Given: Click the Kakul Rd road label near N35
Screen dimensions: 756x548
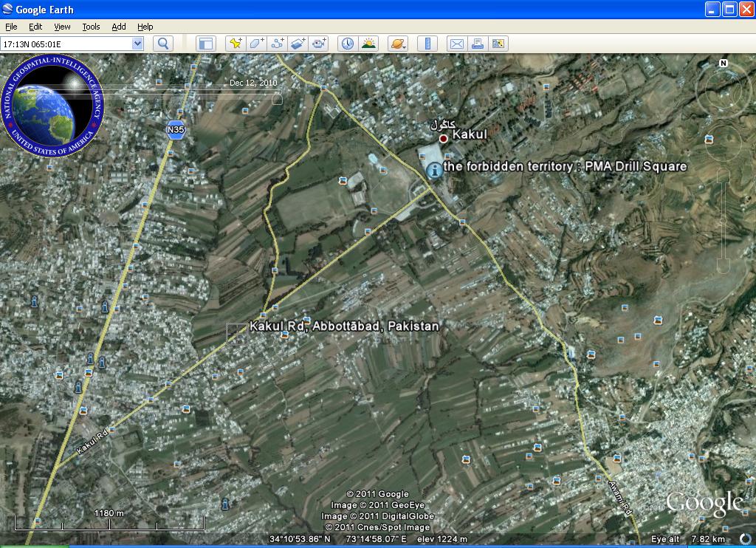Looking at the screenshot, I should pyautogui.click(x=92, y=442).
